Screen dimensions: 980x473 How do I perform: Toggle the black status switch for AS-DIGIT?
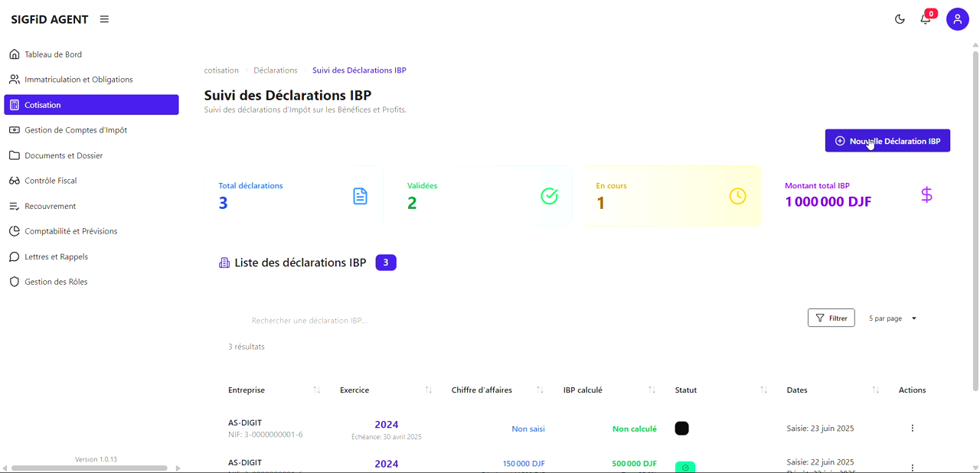coord(681,429)
